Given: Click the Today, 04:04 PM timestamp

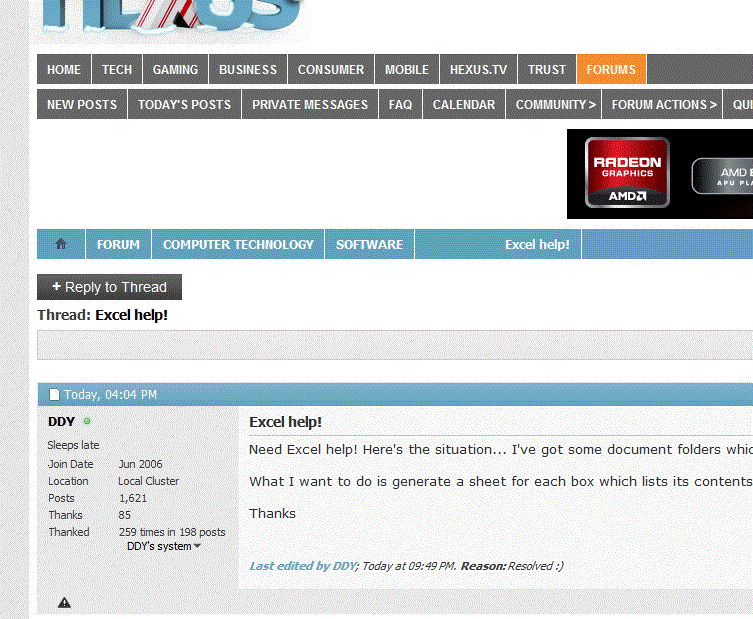Looking at the screenshot, I should coord(110,394).
